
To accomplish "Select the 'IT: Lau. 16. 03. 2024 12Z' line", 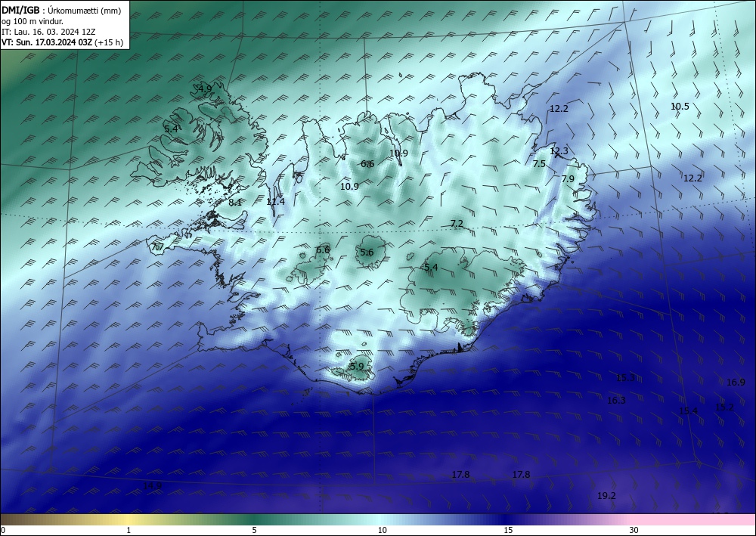I will point(48,32).
